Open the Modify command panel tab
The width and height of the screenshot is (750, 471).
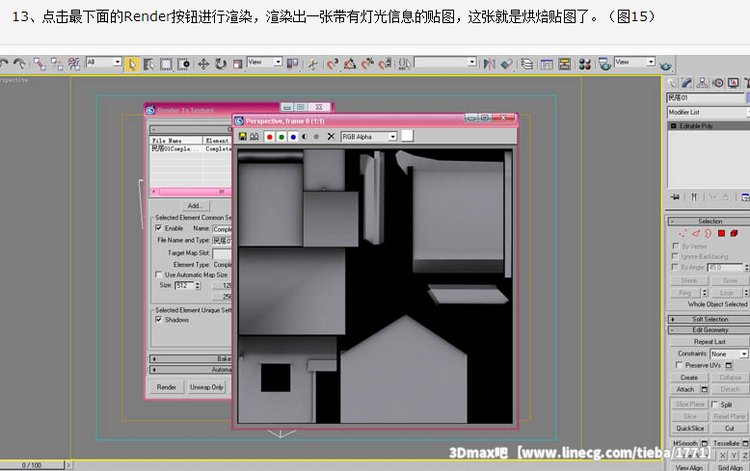tap(687, 83)
